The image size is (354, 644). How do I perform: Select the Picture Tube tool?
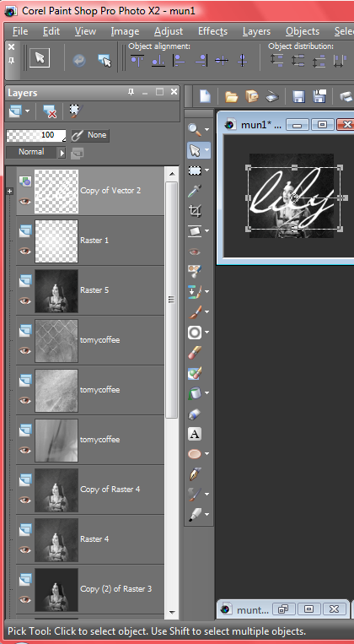tap(195, 414)
